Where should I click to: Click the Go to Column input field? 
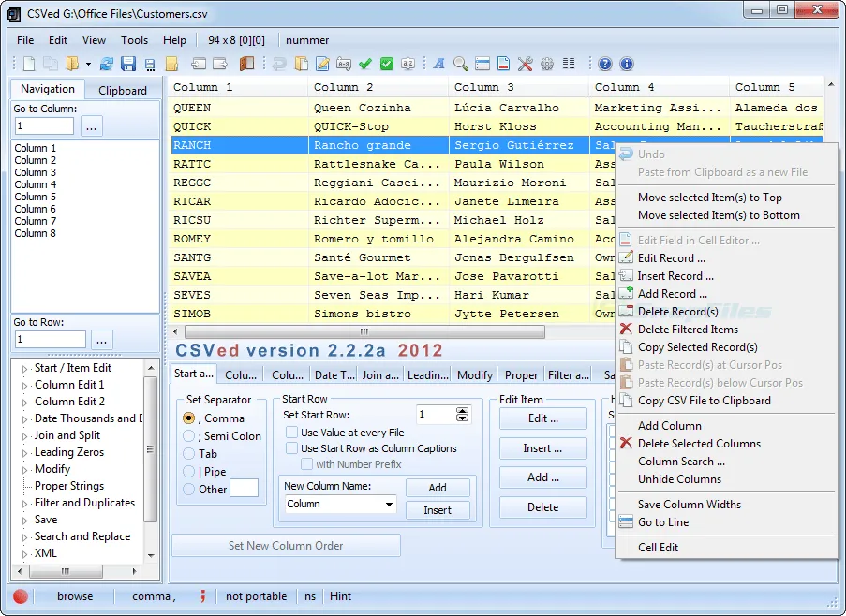point(44,126)
